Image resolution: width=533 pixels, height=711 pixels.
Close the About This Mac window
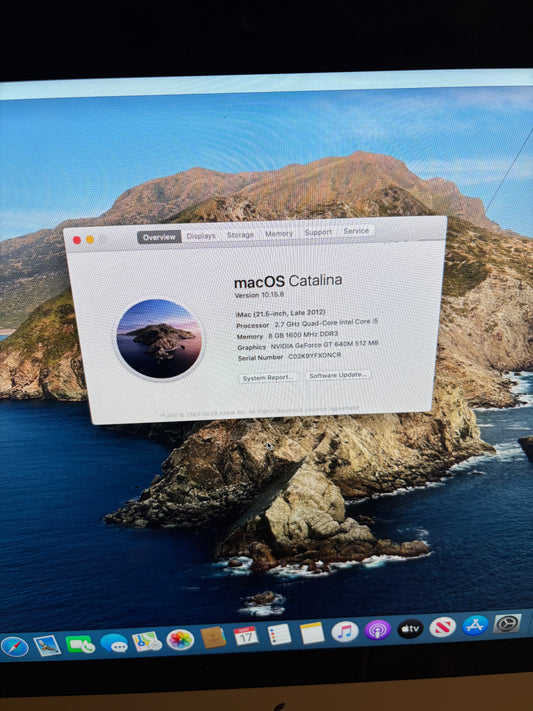[77, 240]
